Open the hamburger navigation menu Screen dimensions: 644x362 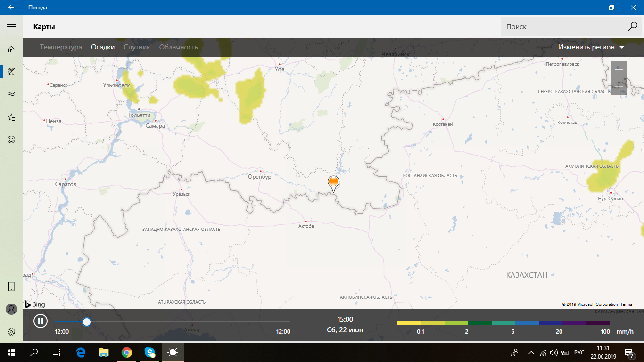click(11, 27)
